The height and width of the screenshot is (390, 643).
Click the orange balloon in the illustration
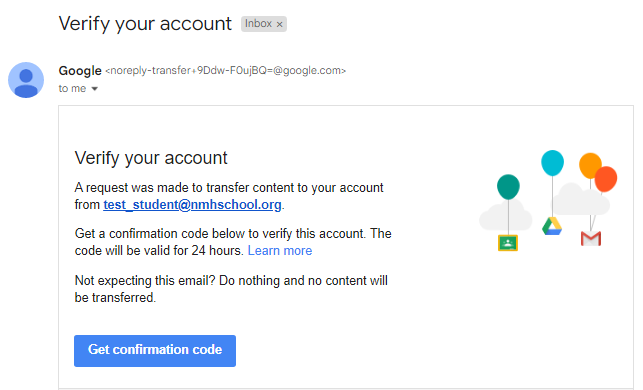pyautogui.click(x=588, y=164)
